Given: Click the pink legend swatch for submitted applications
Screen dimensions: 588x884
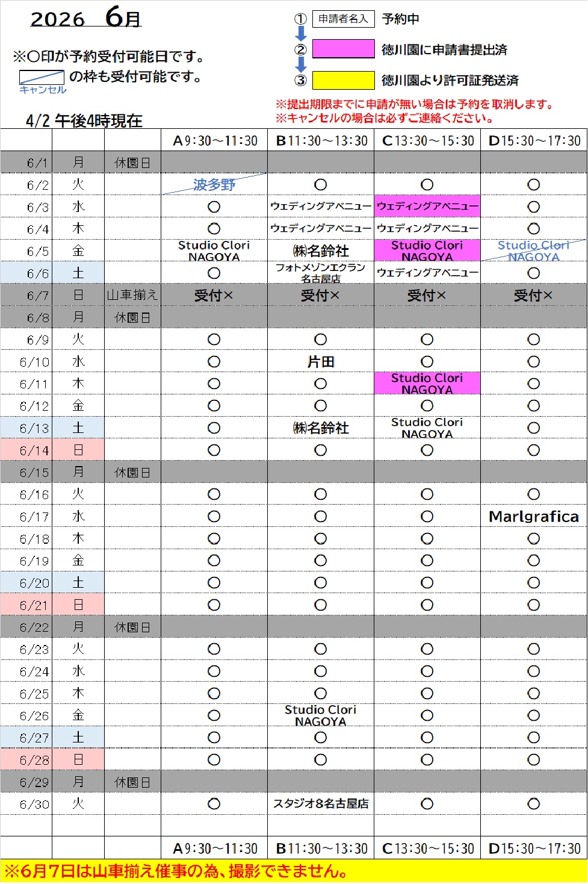Looking at the screenshot, I should pos(344,49).
